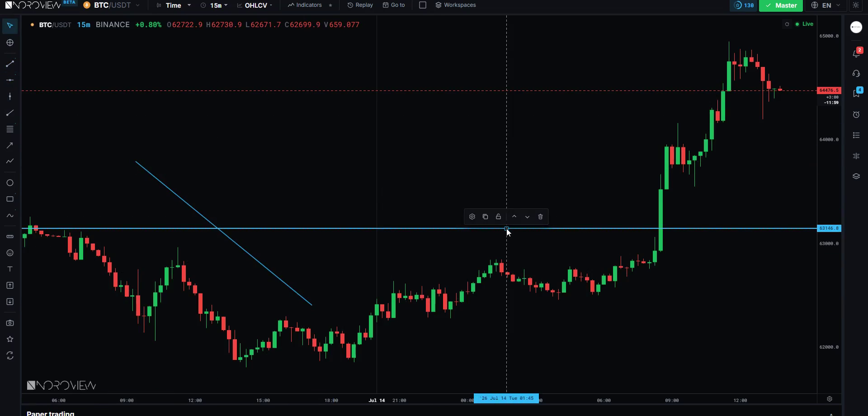868x416 pixels.
Task: Open the support headset icon
Action: (856, 73)
